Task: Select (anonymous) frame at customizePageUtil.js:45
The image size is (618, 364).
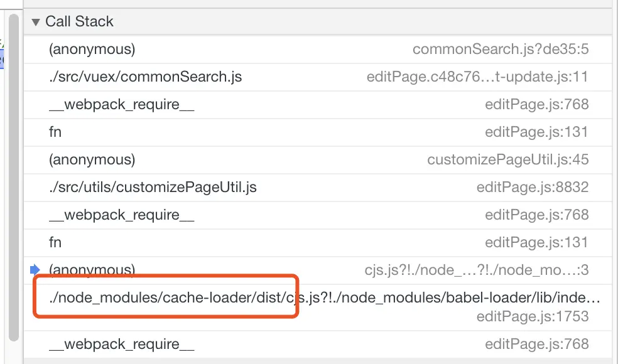Action: pos(92,159)
